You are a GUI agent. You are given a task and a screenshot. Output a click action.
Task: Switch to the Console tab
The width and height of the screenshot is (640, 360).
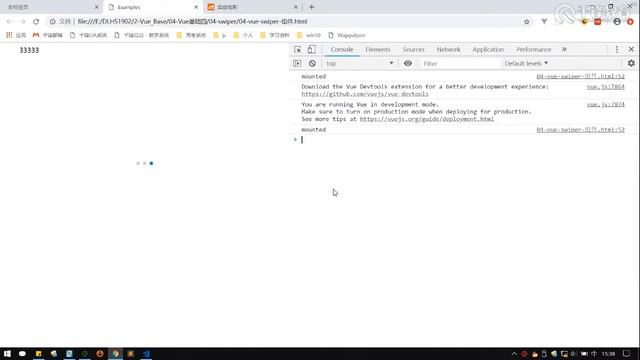point(342,49)
